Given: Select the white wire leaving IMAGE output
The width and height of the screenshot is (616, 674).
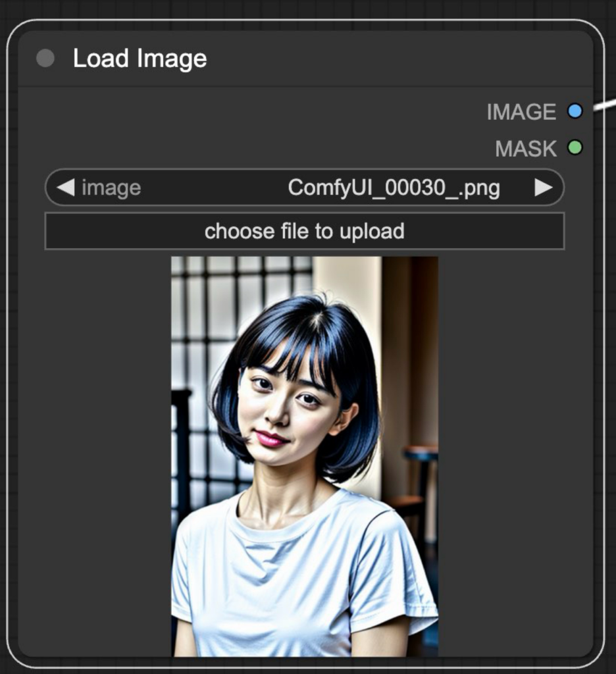Looking at the screenshot, I should 605,105.
